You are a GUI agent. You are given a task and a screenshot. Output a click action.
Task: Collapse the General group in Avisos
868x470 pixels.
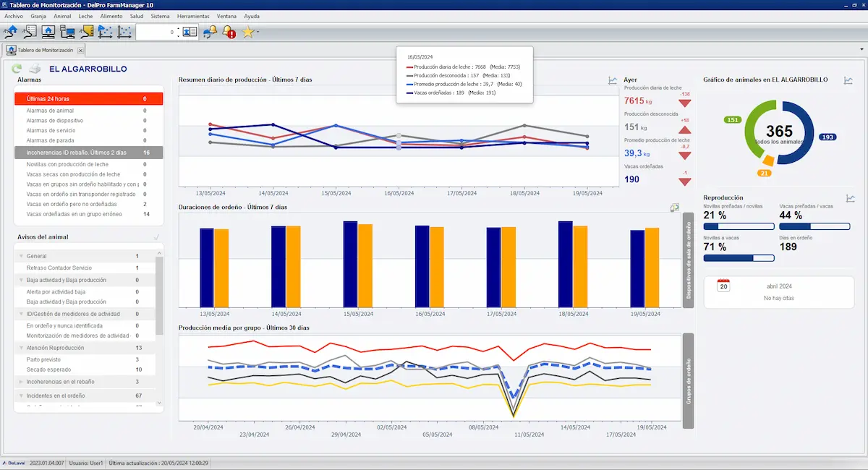coord(20,256)
